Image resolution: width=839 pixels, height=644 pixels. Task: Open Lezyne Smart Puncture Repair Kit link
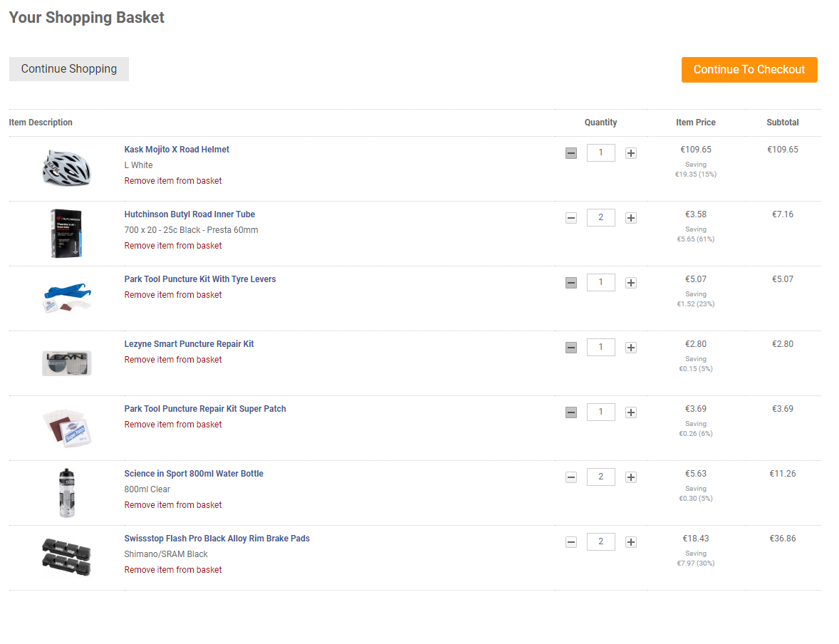coord(189,343)
